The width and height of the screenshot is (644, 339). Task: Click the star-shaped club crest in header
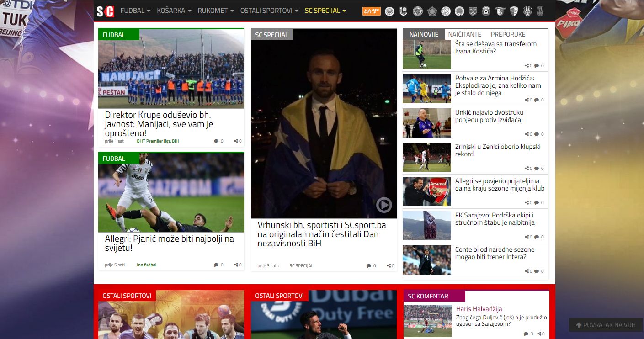coord(431,11)
